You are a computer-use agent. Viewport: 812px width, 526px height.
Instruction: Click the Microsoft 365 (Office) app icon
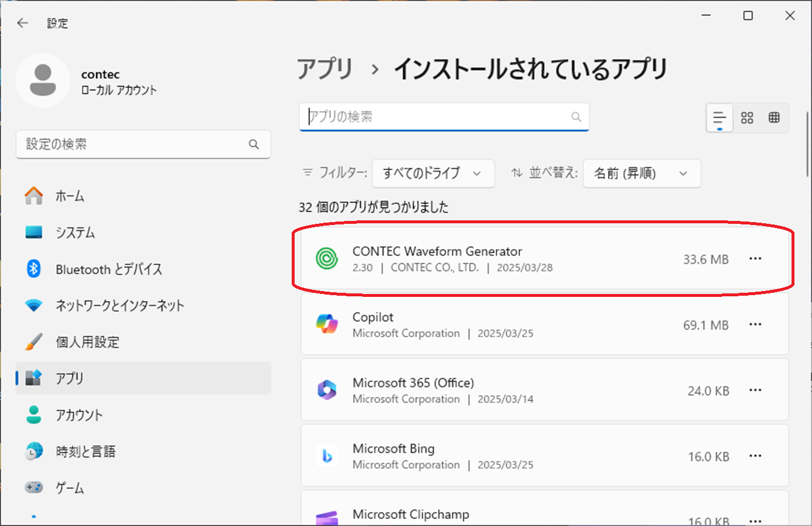pyautogui.click(x=327, y=390)
